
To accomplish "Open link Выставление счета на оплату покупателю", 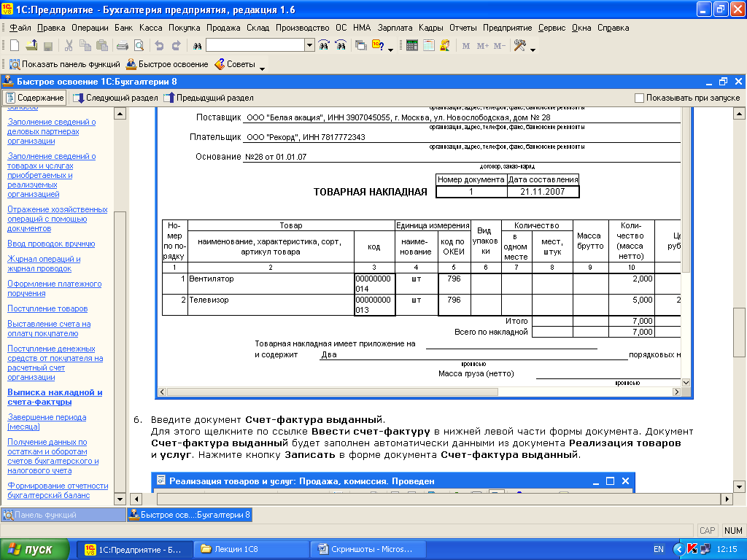I will [x=49, y=329].
